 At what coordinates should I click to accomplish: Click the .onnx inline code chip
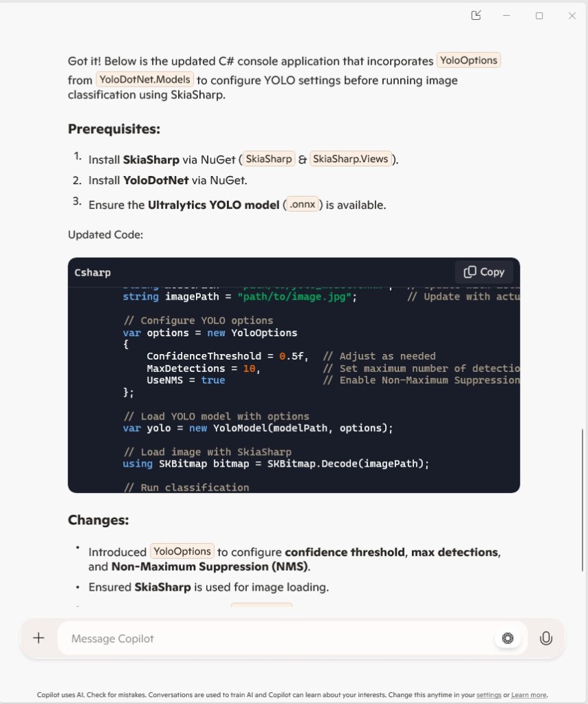303,204
